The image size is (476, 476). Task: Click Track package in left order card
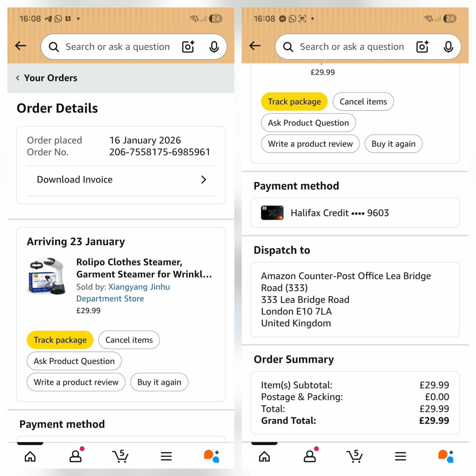pos(60,340)
